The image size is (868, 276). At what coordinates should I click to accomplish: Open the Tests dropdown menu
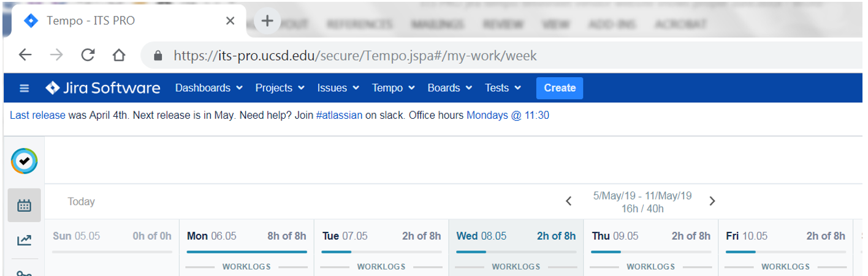[x=503, y=88]
